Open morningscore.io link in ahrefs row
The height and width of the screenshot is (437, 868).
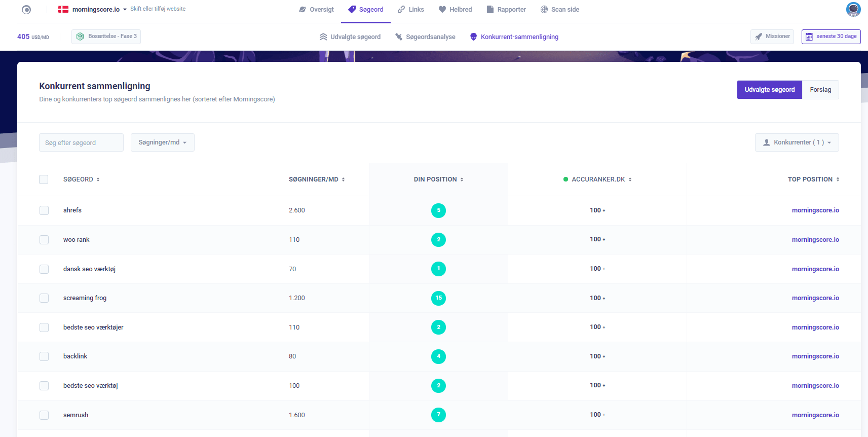[815, 210]
